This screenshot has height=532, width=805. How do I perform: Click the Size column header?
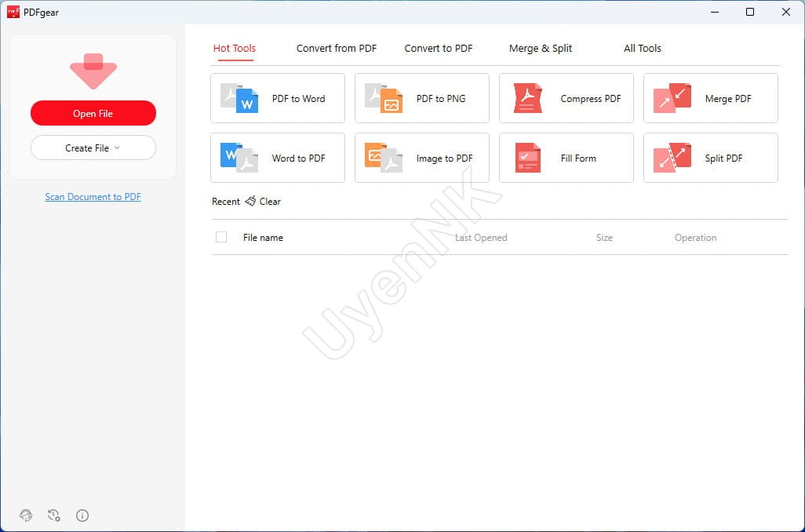[x=604, y=237]
